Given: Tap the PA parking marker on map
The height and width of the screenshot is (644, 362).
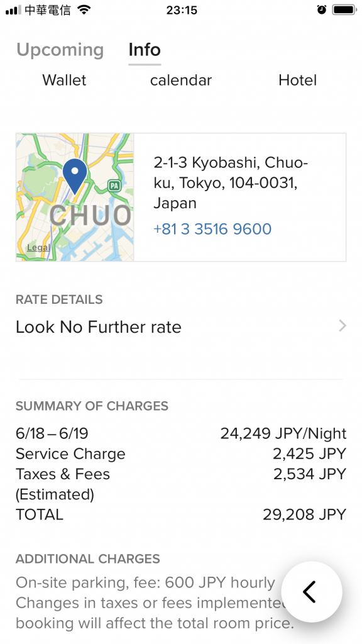Looking at the screenshot, I should (114, 186).
